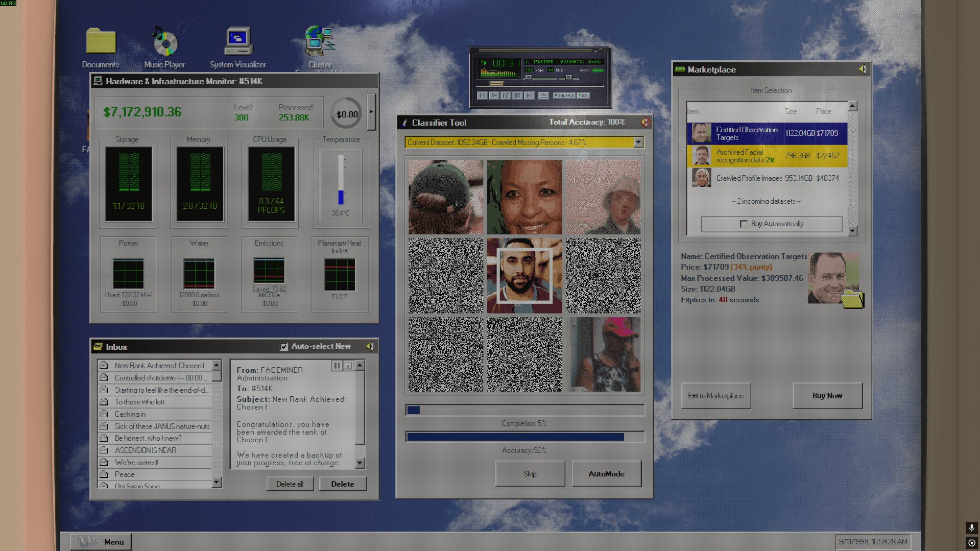
Task: Select the Cashing in email
Action: 155,414
